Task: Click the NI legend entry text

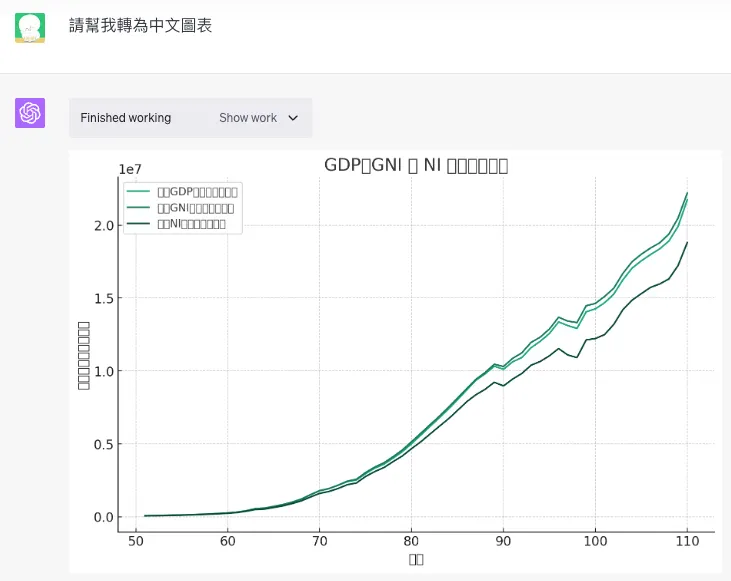Action: coord(191,224)
